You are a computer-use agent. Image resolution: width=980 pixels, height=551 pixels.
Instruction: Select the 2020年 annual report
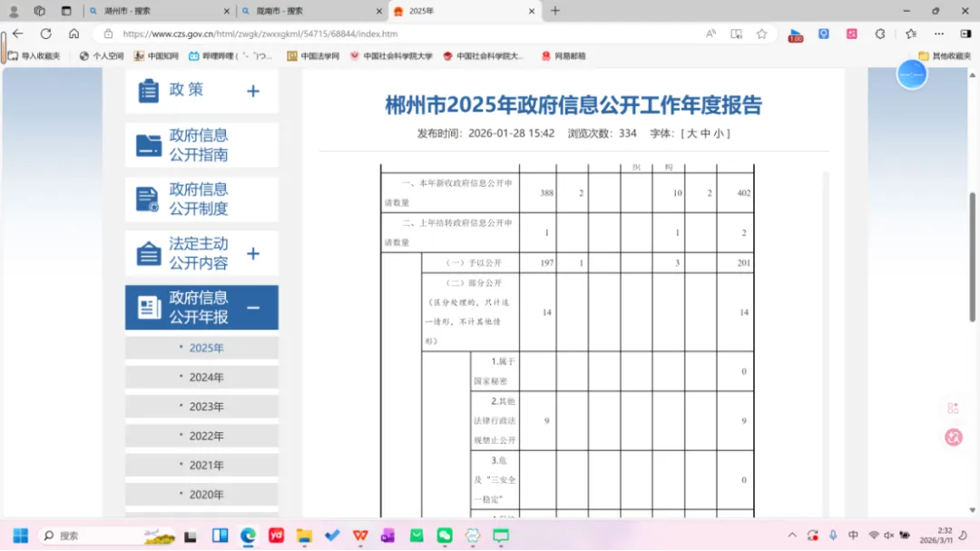201,495
